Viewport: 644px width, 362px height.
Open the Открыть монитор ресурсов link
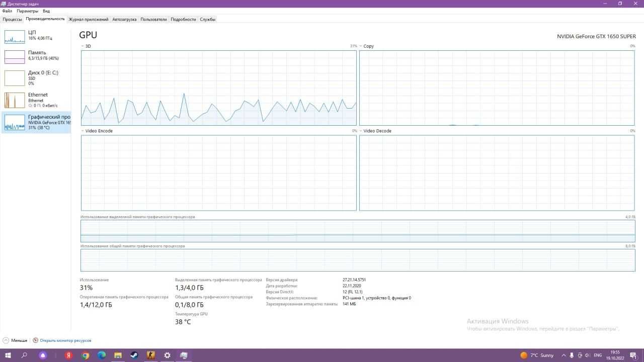[x=65, y=340]
